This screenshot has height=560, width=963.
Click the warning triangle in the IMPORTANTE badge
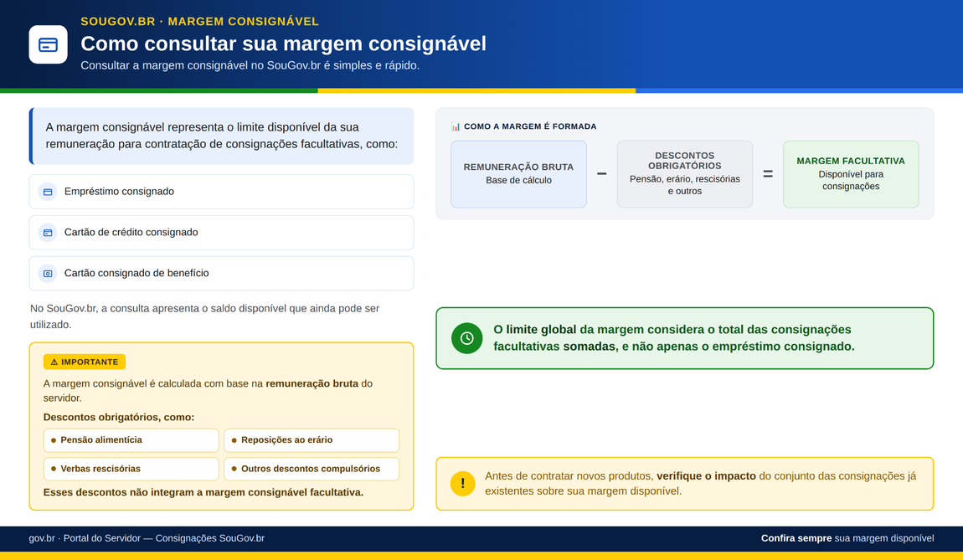pyautogui.click(x=54, y=362)
